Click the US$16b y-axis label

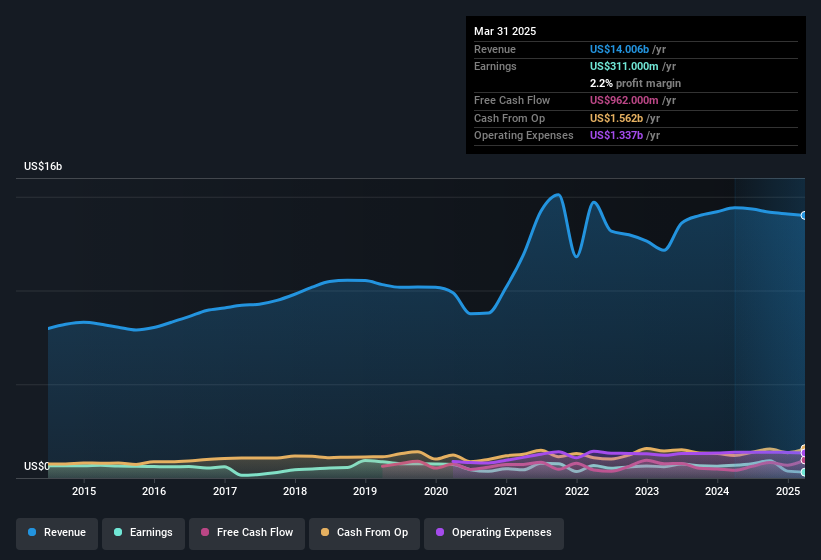click(43, 166)
